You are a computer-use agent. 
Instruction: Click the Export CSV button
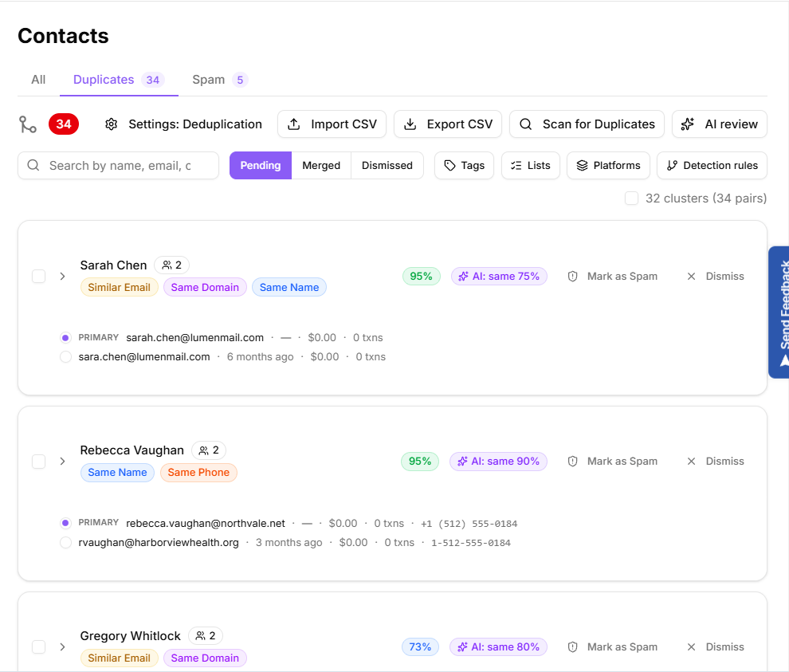pos(448,124)
